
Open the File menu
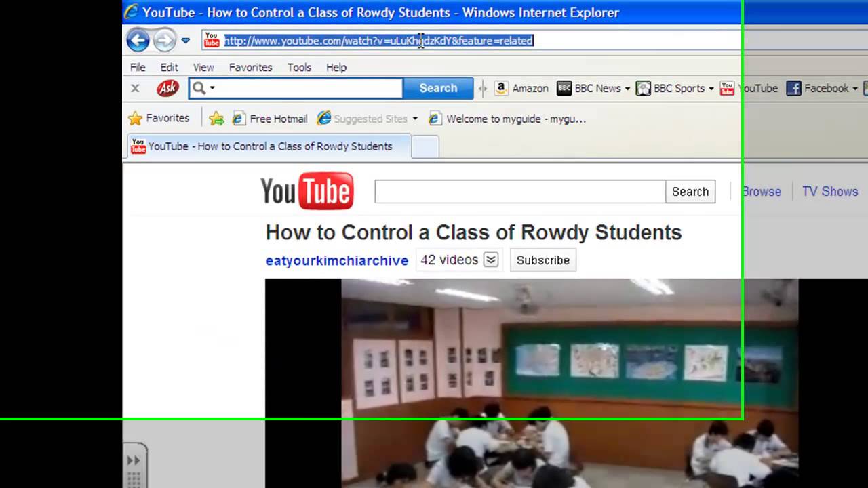coord(138,67)
